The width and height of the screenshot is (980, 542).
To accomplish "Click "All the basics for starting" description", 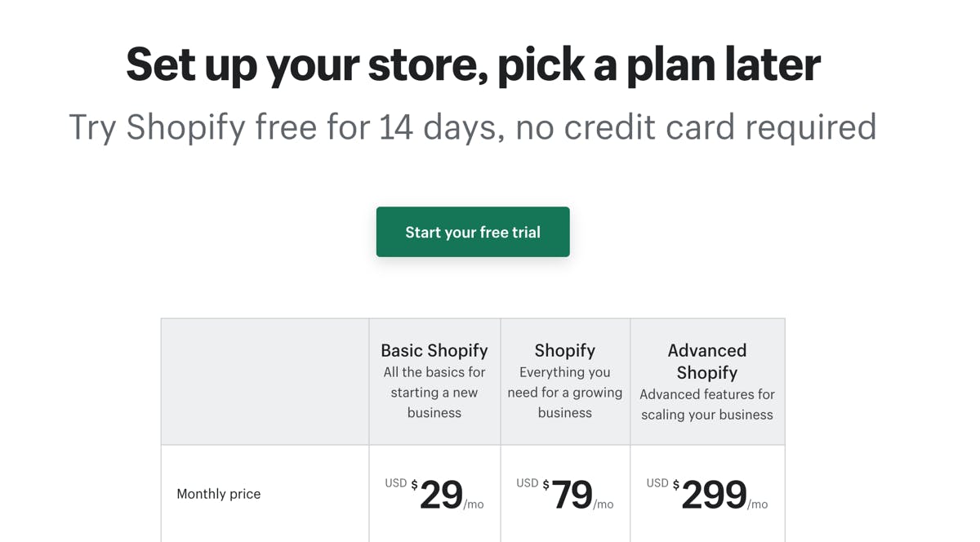I will 434,393.
